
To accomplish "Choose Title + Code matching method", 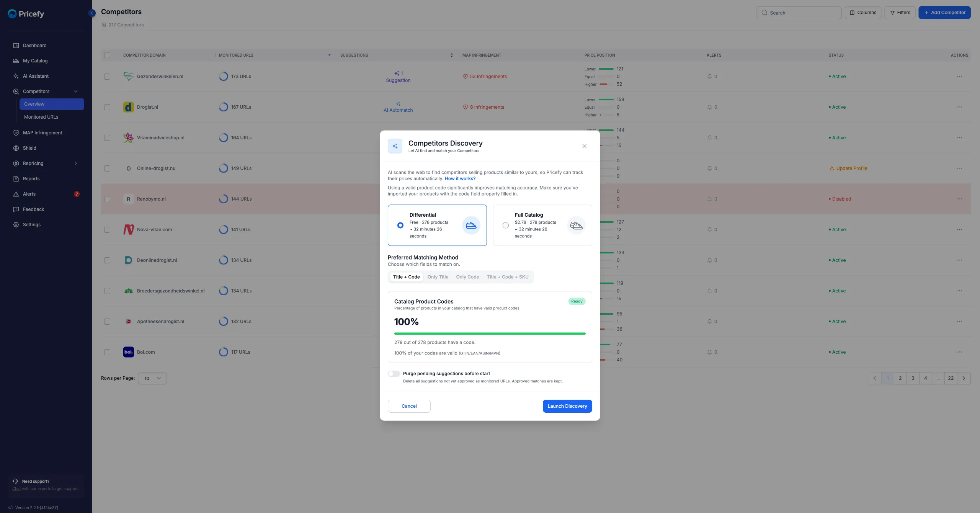I will [x=406, y=277].
